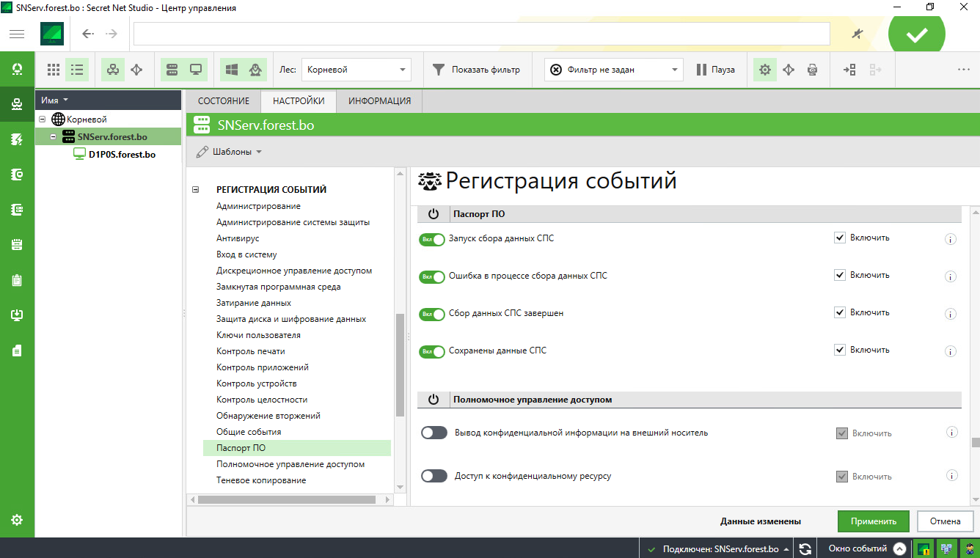The width and height of the screenshot is (980, 558).
Task: Toggle power icon for Паспорт ПО group
Action: (434, 214)
